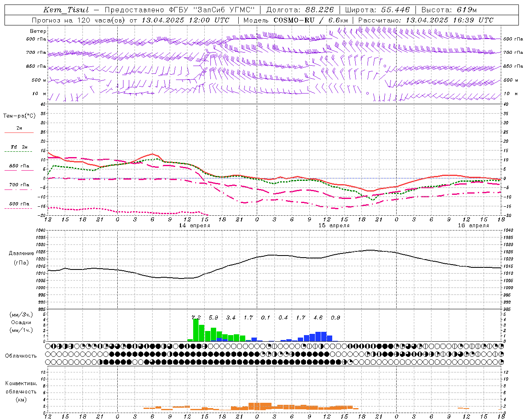Click the forecast start time 13.04.2025 12:00 UTC
This screenshot has height=420, width=525.
pyautogui.click(x=185, y=20)
